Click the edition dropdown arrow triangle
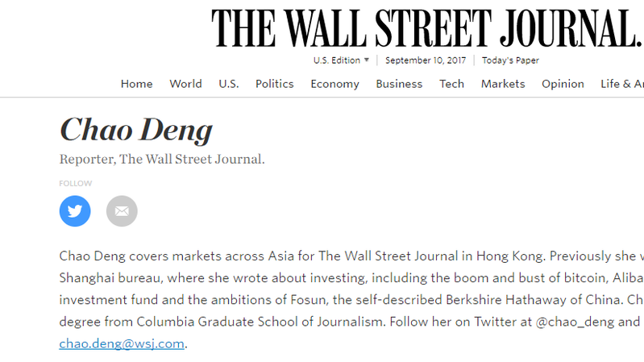644x362 pixels. tap(367, 60)
